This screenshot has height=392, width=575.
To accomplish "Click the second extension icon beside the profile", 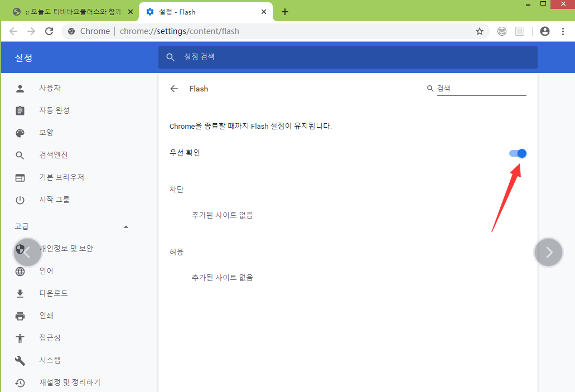I will pos(520,31).
